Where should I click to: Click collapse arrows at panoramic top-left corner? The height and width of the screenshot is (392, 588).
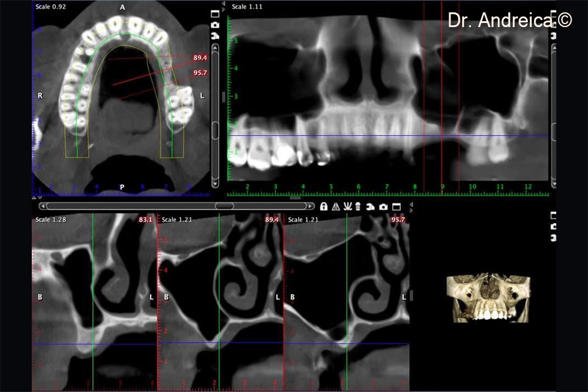coord(223,6)
